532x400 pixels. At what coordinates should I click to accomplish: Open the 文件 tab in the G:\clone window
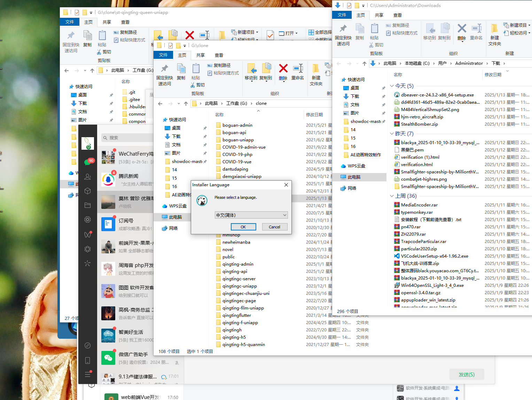tap(163, 55)
